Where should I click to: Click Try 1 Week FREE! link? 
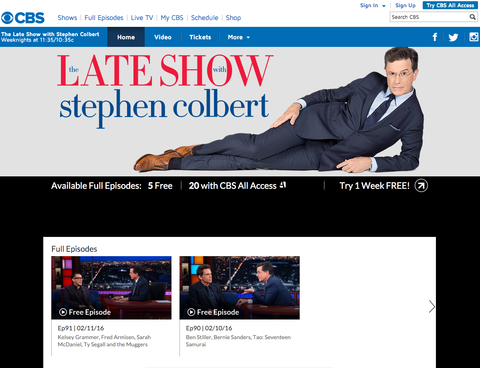[374, 186]
